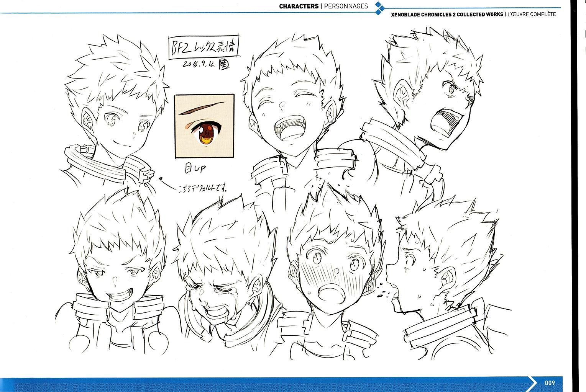Select the CHARACTERS header label
This screenshot has height=392, width=586.
[x=299, y=6]
